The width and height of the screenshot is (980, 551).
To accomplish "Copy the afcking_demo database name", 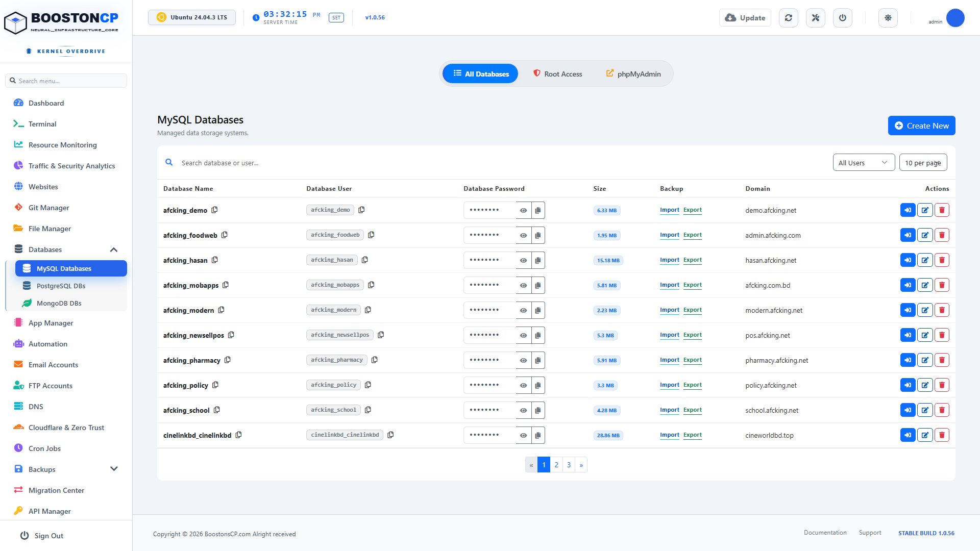I will click(x=214, y=210).
